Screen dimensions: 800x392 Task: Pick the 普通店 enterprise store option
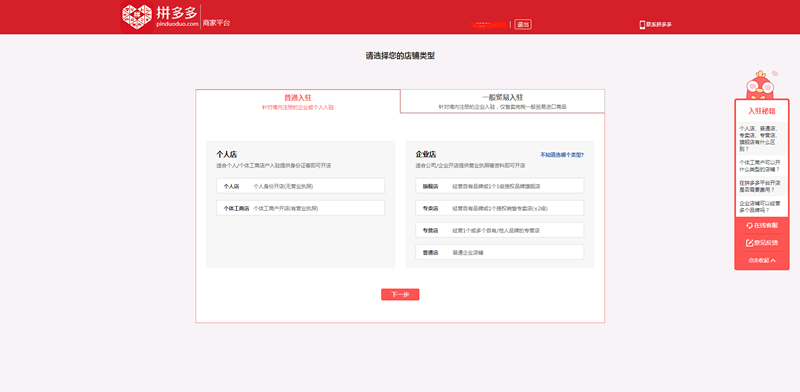click(499, 252)
